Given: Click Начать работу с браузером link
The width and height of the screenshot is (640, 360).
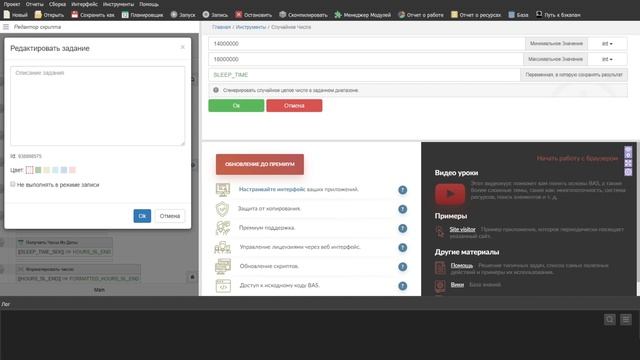Looking at the screenshot, I should [x=577, y=158].
